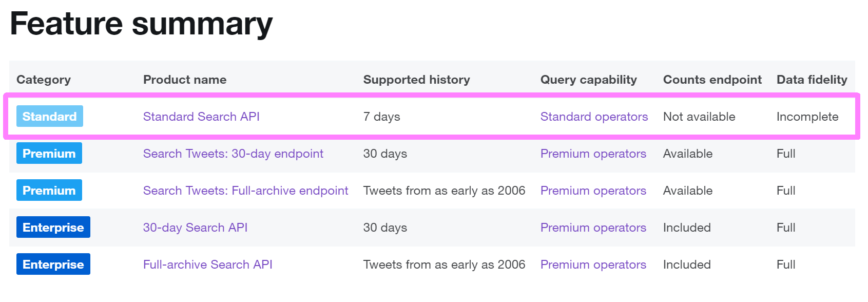868x302 pixels.
Task: Click Premium operators in Enterprise 30-day row
Action: [593, 228]
